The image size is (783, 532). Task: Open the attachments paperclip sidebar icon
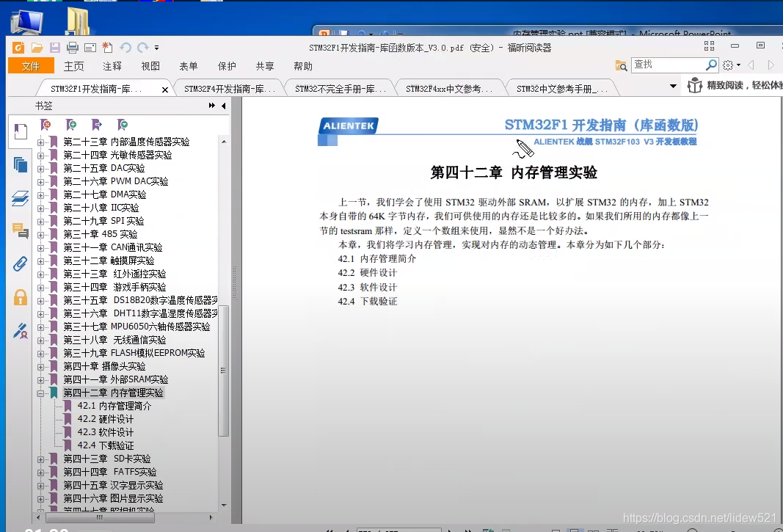[x=21, y=263]
